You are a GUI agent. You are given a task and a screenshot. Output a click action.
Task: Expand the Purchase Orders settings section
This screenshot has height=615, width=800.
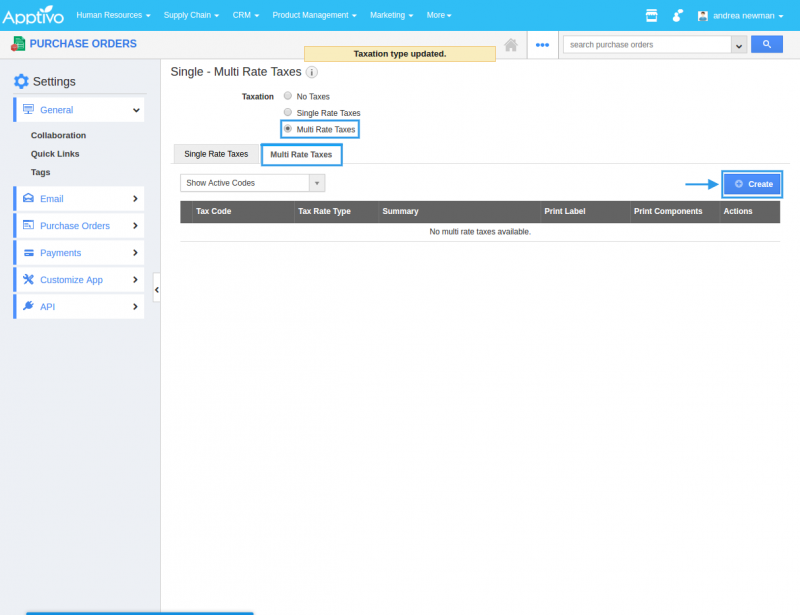point(78,226)
